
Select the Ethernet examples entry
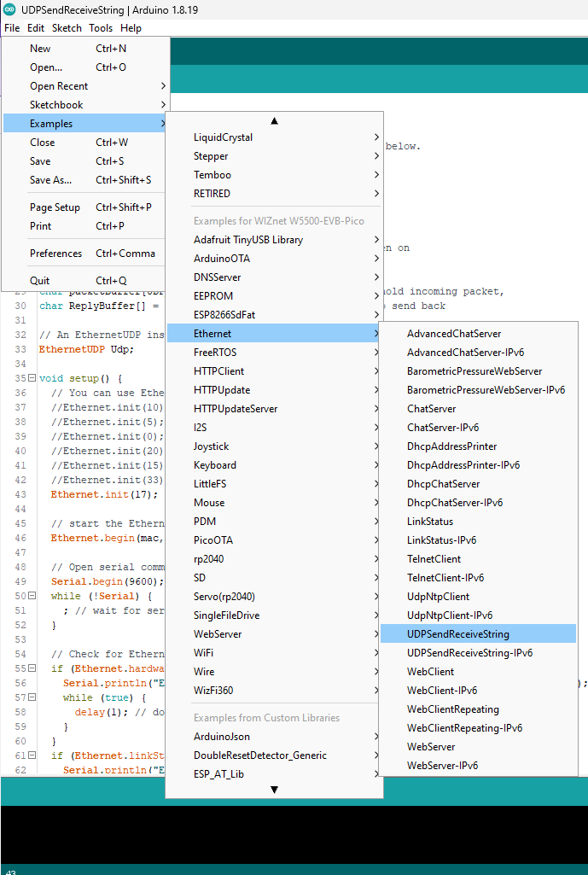274,334
